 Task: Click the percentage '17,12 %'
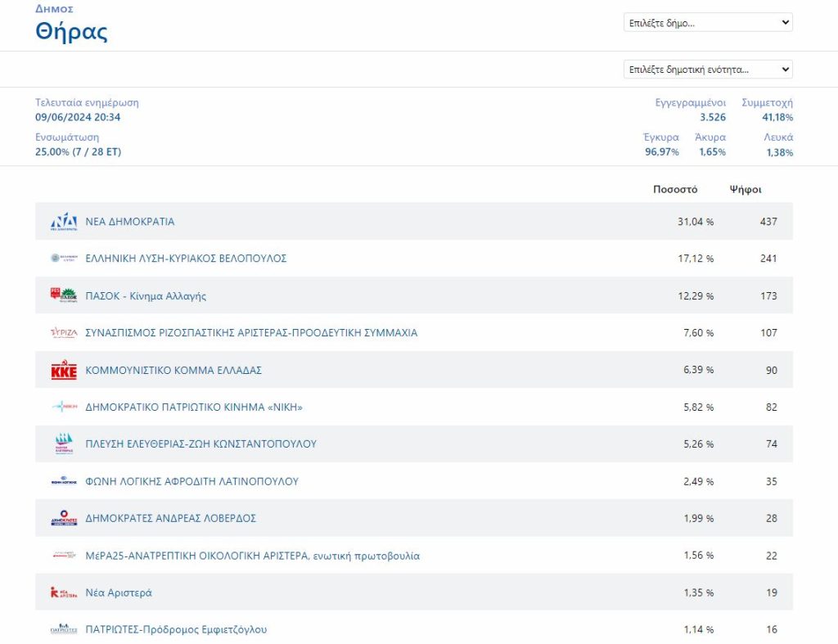click(x=696, y=258)
